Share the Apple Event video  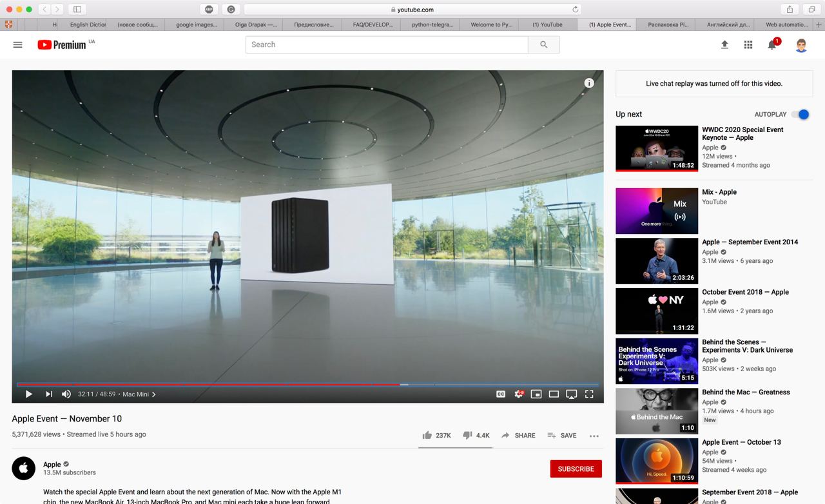pyautogui.click(x=518, y=435)
